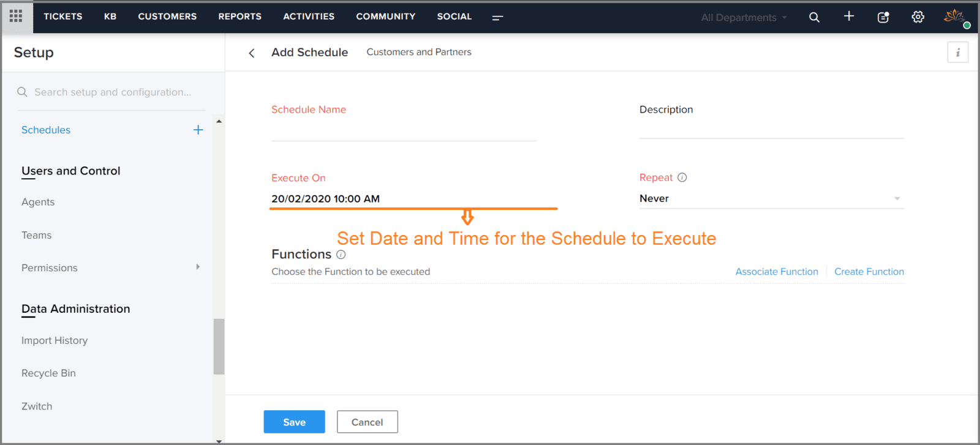980x445 pixels.
Task: Click the info icon at page top right
Action: 958,53
